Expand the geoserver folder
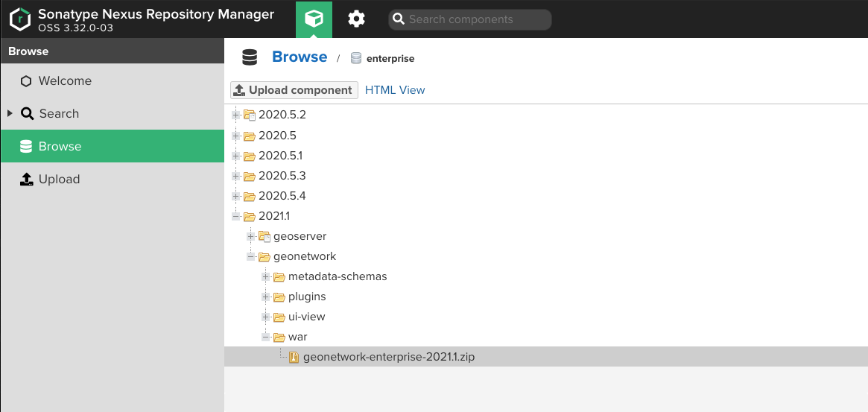 pyautogui.click(x=251, y=236)
